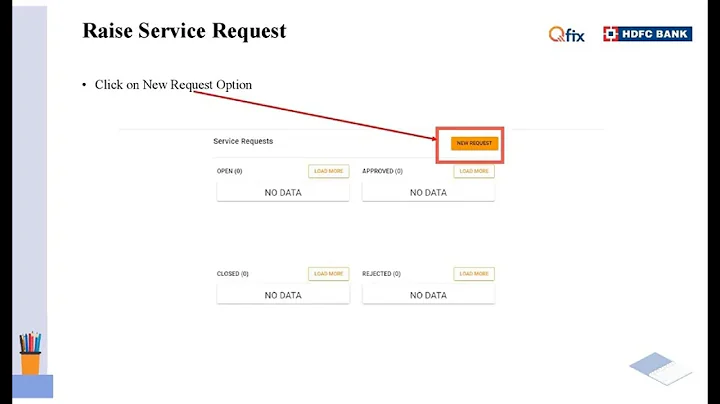Select NO DATA card under REJECTED
Image resolution: width=720 pixels, height=404 pixels.
pos(428,295)
